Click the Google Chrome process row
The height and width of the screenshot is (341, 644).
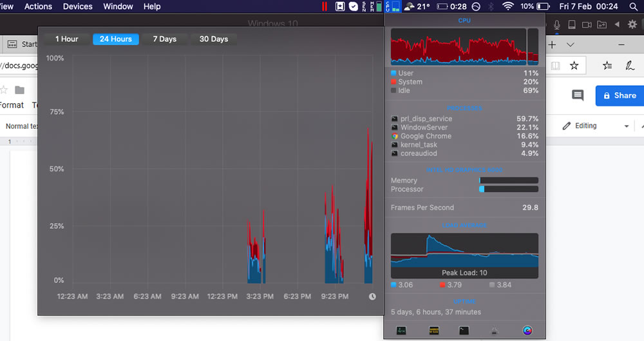coord(464,136)
